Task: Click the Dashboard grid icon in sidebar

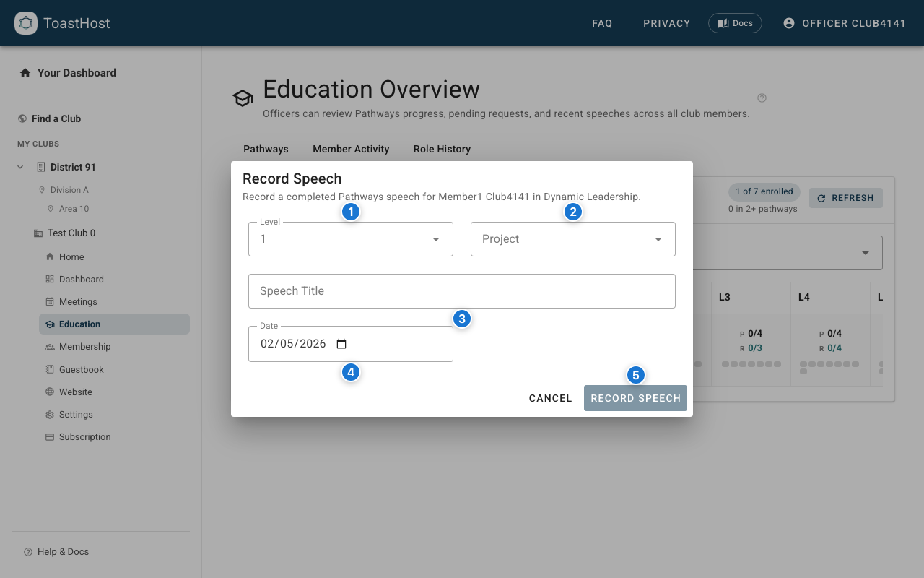Action: (x=50, y=279)
